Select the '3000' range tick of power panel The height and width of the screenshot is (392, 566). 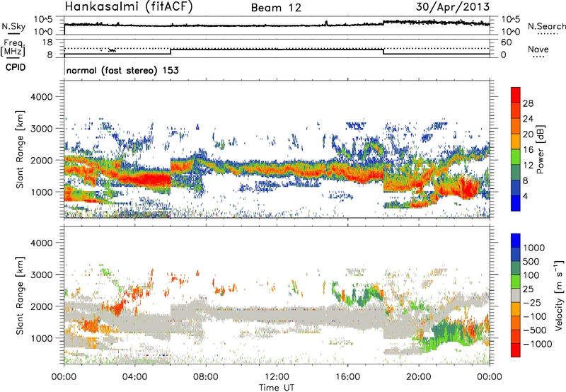point(41,129)
